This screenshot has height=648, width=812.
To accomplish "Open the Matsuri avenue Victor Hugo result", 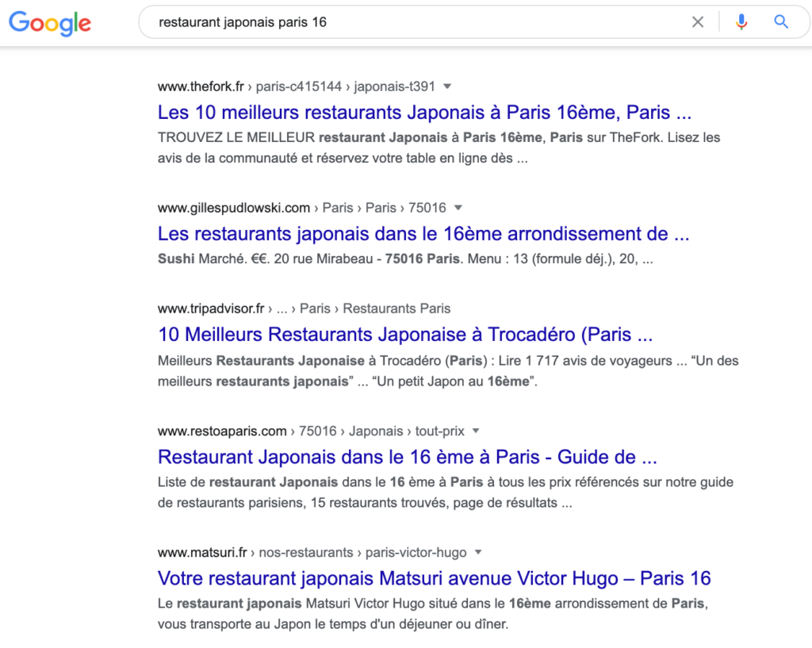I will (x=434, y=577).
